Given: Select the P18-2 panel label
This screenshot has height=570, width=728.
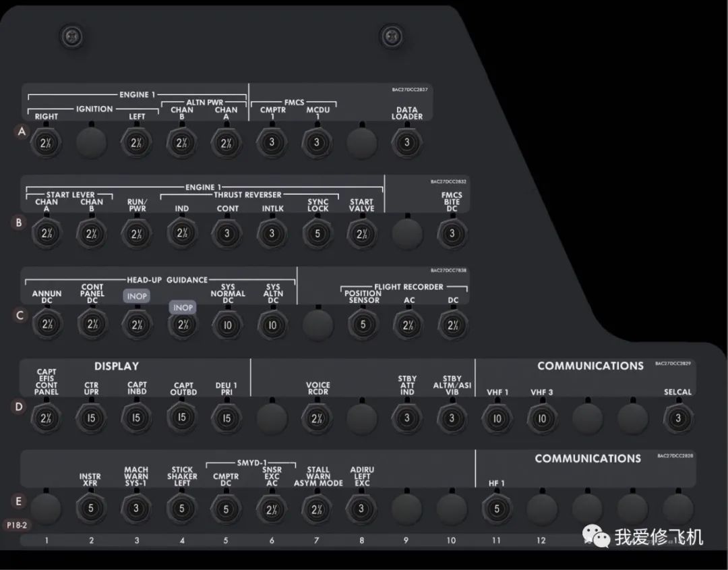Looking at the screenshot, I should (x=17, y=523).
